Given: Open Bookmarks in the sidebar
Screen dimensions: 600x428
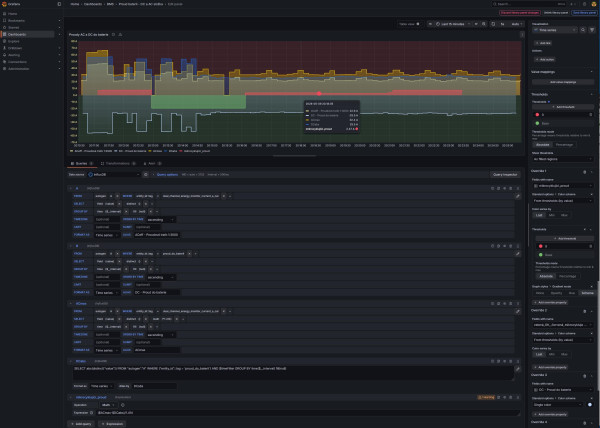Looking at the screenshot, I should click(x=16, y=21).
